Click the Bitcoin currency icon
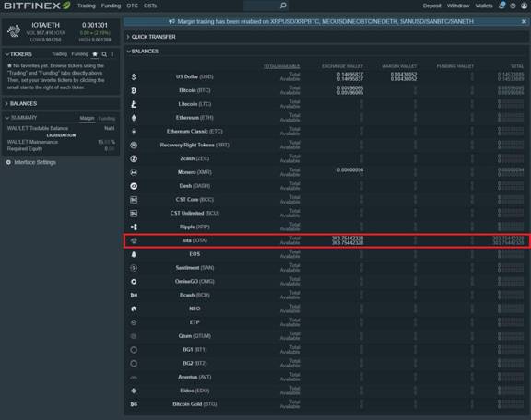 [x=134, y=90]
